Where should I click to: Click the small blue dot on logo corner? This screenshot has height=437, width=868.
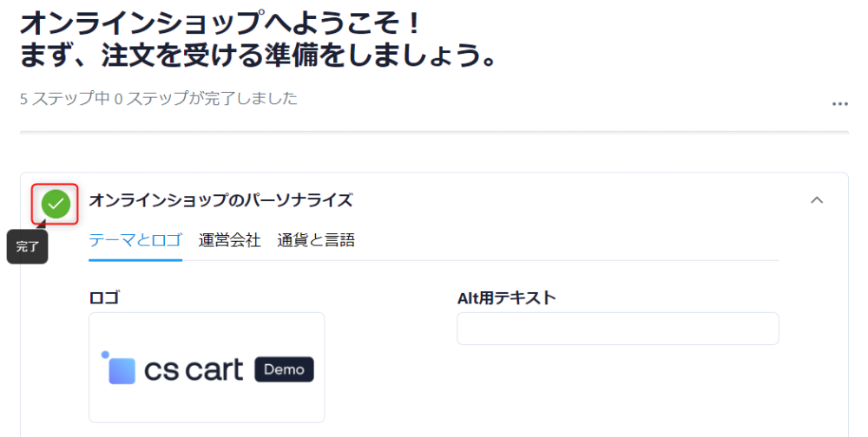(105, 355)
